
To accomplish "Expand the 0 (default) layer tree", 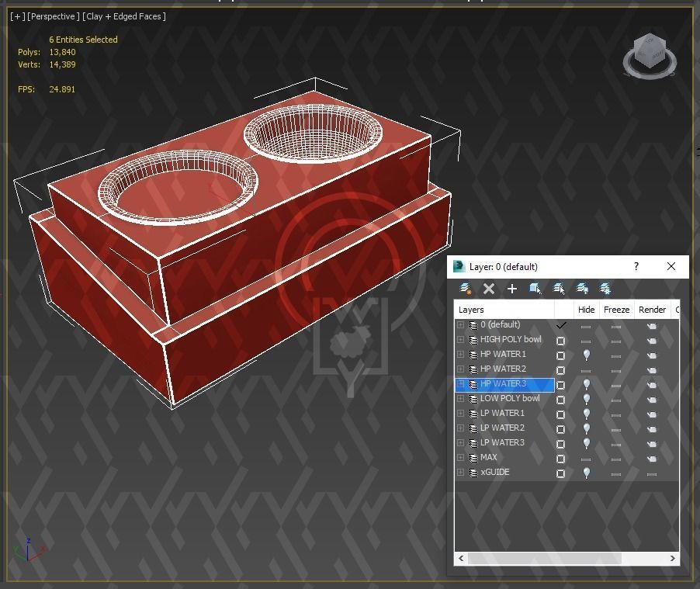I will (461, 325).
